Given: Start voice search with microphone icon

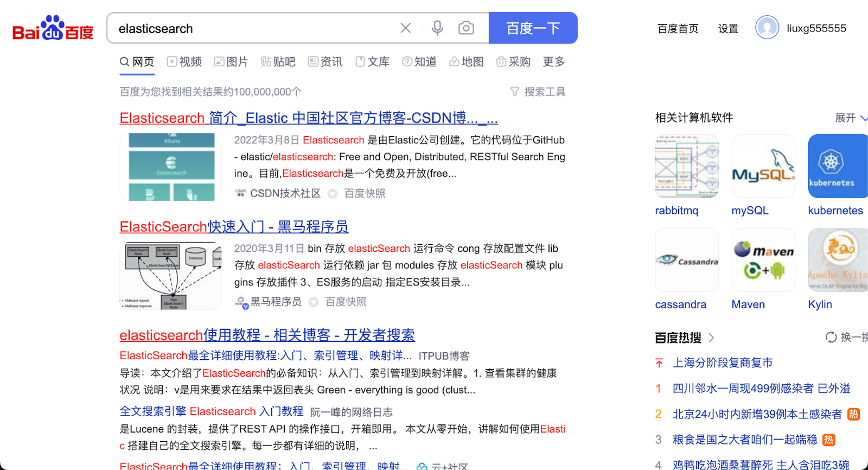Looking at the screenshot, I should tap(437, 28).
